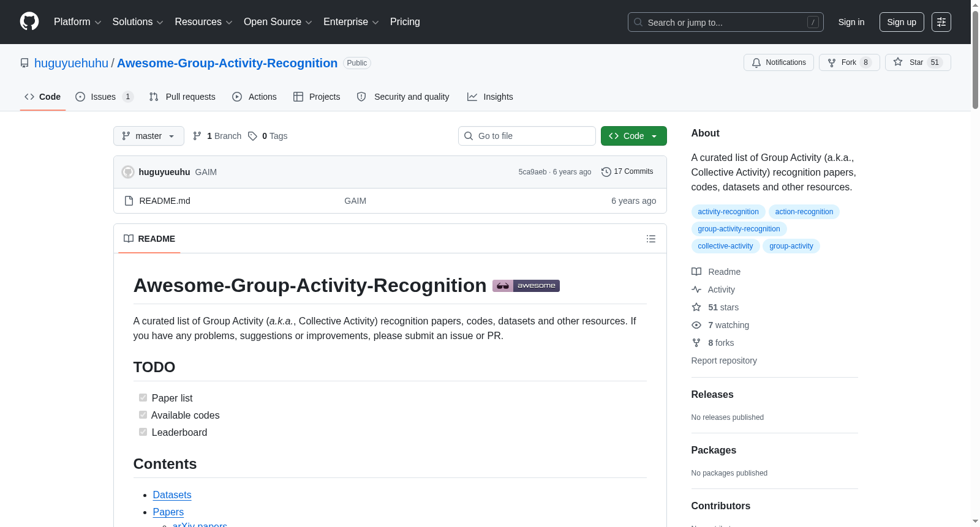This screenshot has width=980, height=527.
Task: Expand the Resources menu
Action: pyautogui.click(x=203, y=22)
